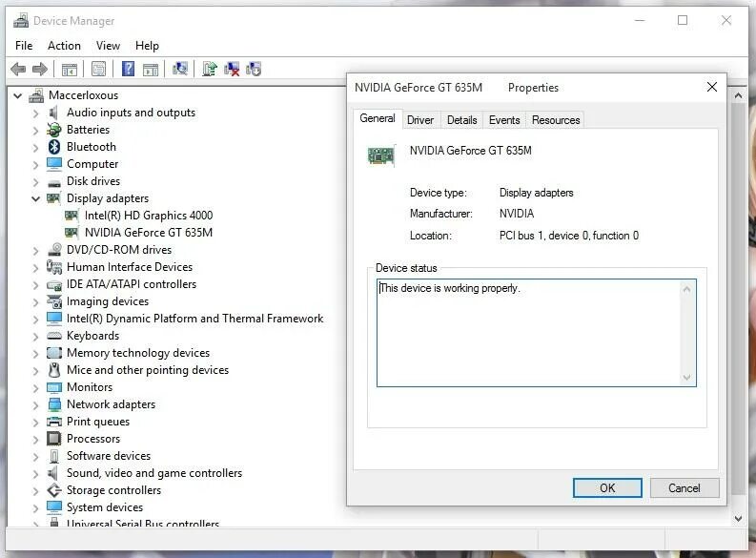The height and width of the screenshot is (558, 756).
Task: Click Device status scroll down arrow
Action: tap(687, 378)
